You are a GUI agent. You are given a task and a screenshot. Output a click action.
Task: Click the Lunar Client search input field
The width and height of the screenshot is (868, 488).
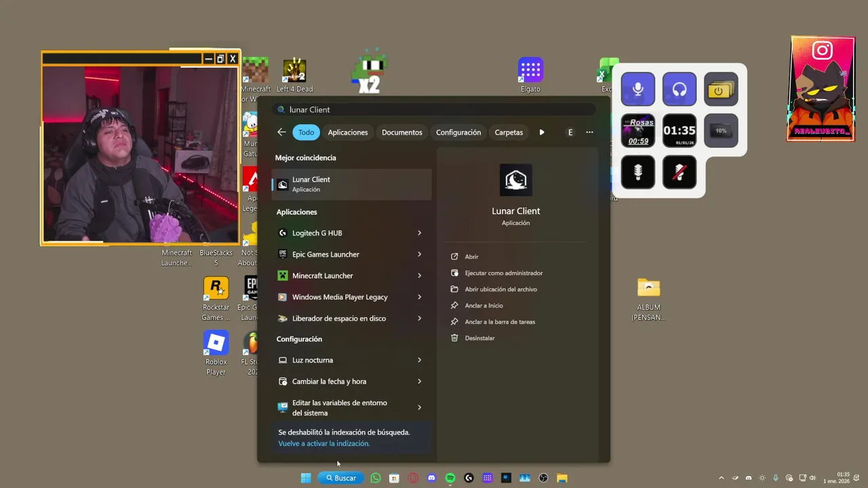point(434,109)
